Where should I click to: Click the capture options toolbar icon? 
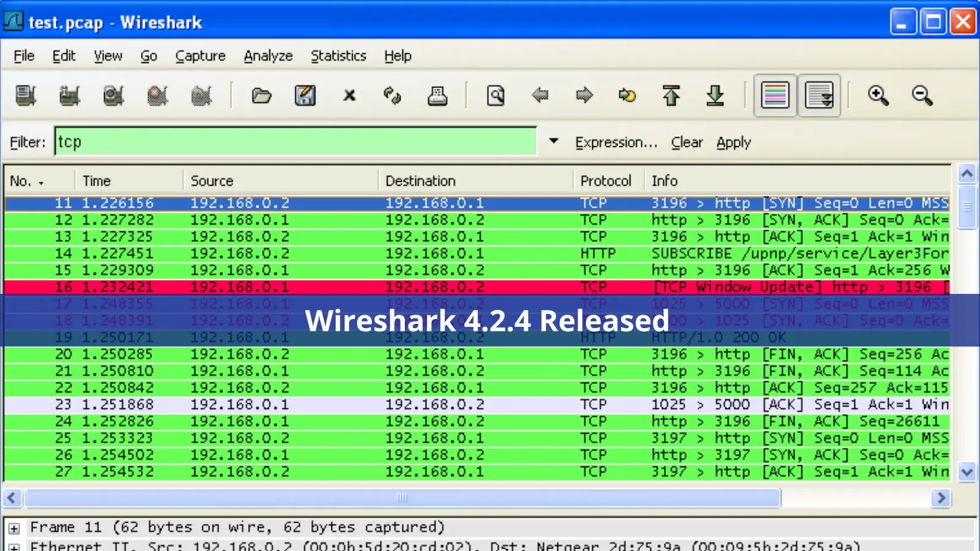coord(70,96)
